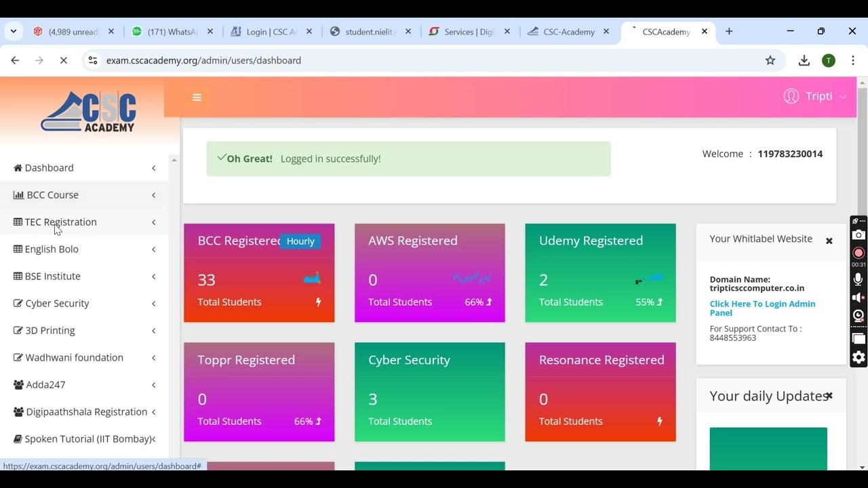Click the BCC Course bar chart icon
The image size is (868, 488).
tap(18, 195)
